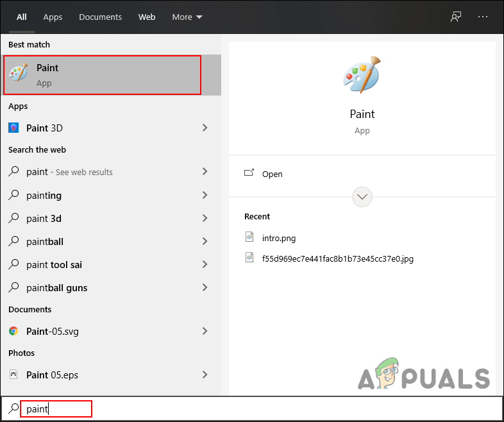This screenshot has height=422, width=504.
Task: Select the 'paint tool sai' suggestion text
Action: tap(54, 265)
